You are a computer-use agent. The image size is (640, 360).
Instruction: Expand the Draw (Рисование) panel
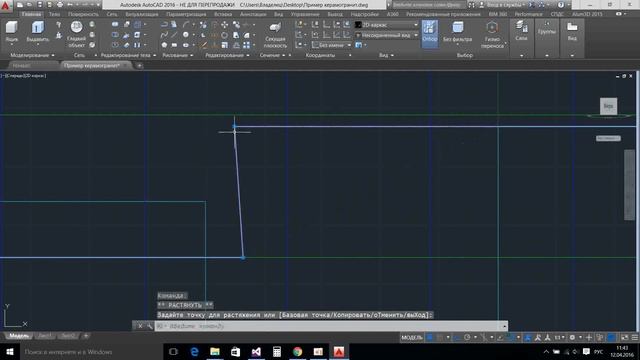pos(178,55)
